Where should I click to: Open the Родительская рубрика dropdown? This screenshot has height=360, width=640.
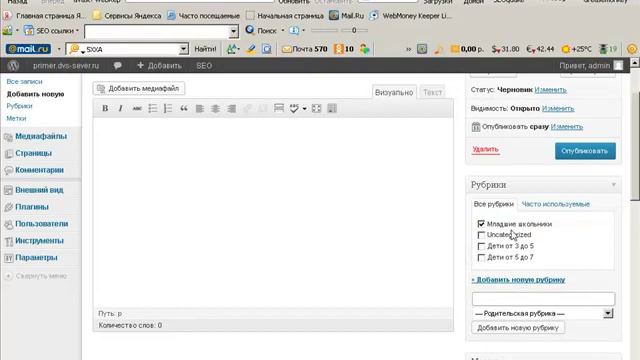pos(543,313)
